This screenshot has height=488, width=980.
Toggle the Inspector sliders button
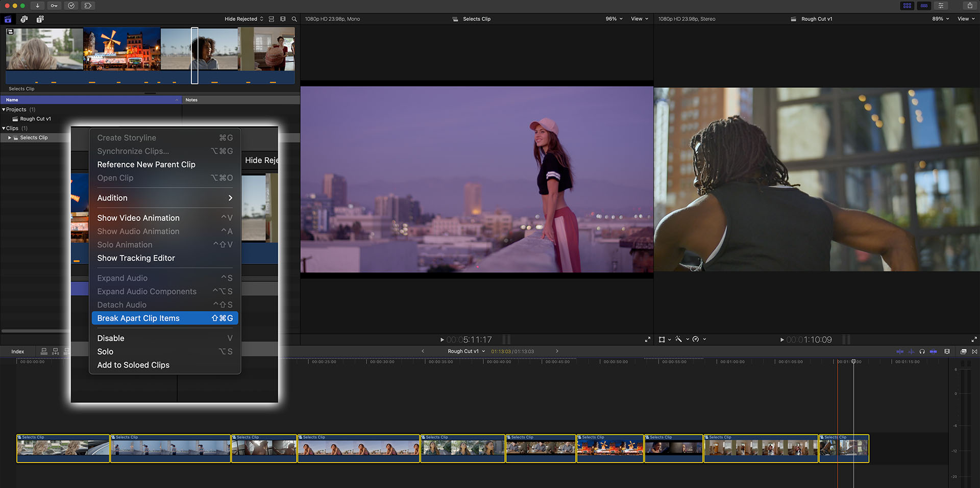pos(941,6)
